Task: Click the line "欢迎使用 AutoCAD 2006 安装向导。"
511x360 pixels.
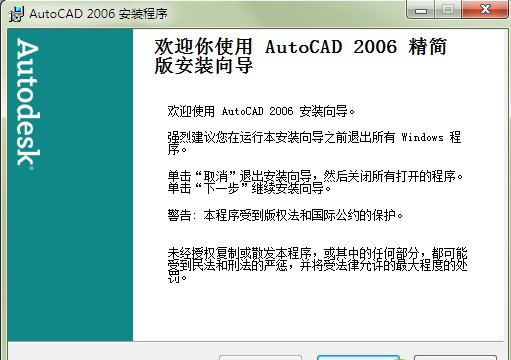Action: pyautogui.click(x=261, y=111)
